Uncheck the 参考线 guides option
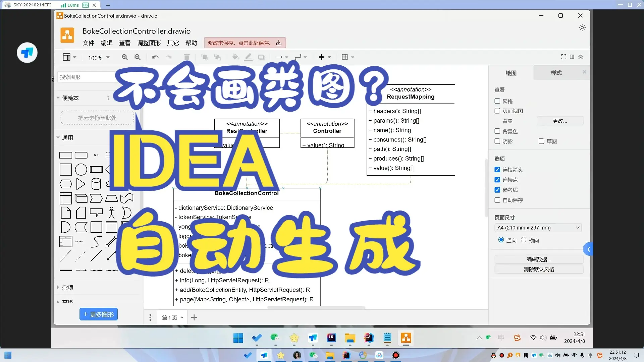Screen dimensions: 644x362 pyautogui.click(x=497, y=190)
